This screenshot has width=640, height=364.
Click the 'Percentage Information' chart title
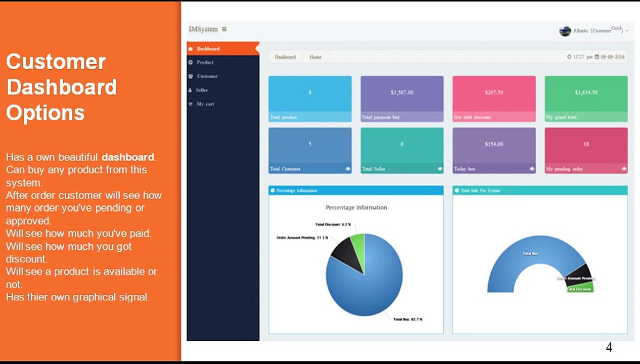[356, 207]
